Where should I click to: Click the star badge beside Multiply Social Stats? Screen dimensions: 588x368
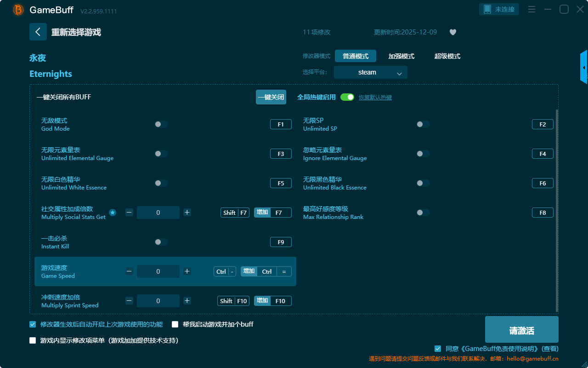113,213
